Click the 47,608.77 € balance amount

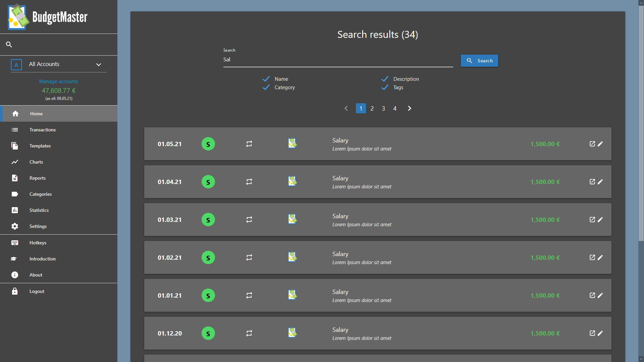coord(59,90)
